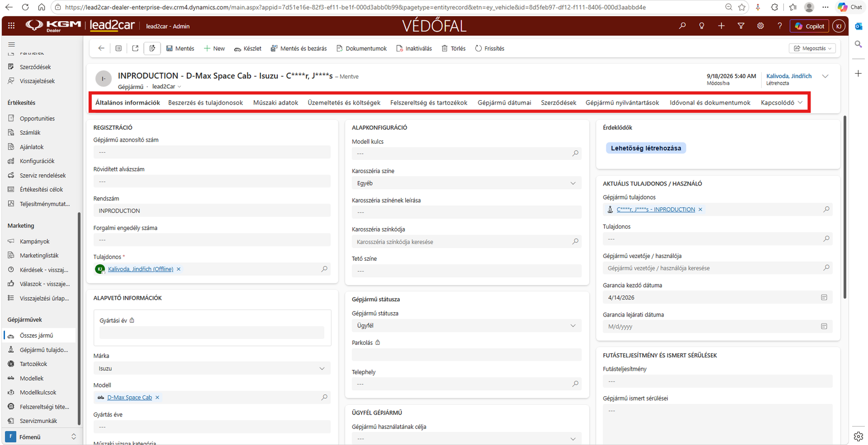Screen dimensions: 868x445
Task: Collapse the left navigation hamburger menu
Action: pyautogui.click(x=11, y=44)
